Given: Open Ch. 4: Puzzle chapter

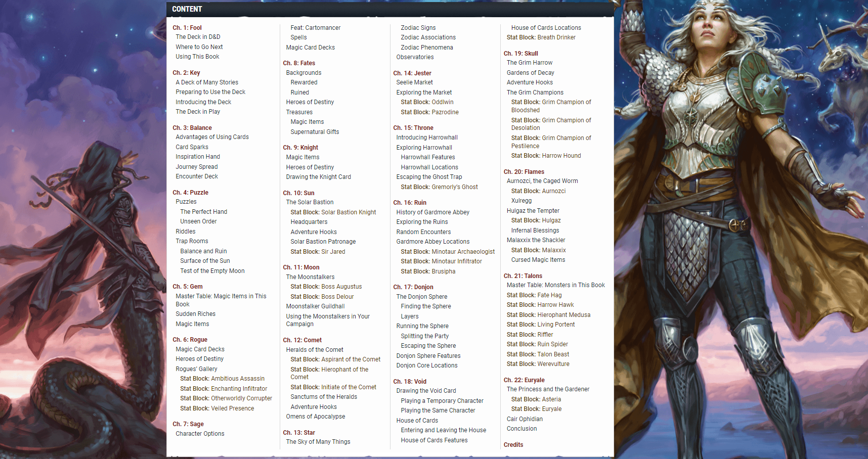Looking at the screenshot, I should click(190, 193).
